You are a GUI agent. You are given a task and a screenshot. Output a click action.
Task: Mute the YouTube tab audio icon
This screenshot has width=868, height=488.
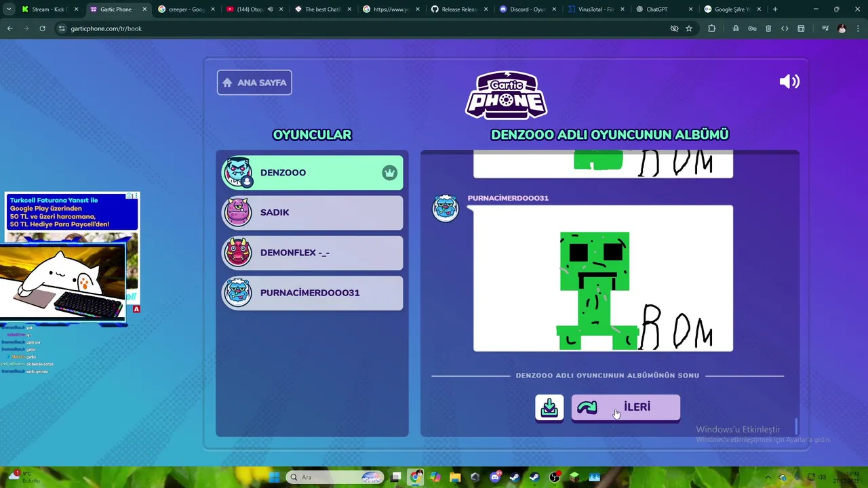tap(270, 9)
